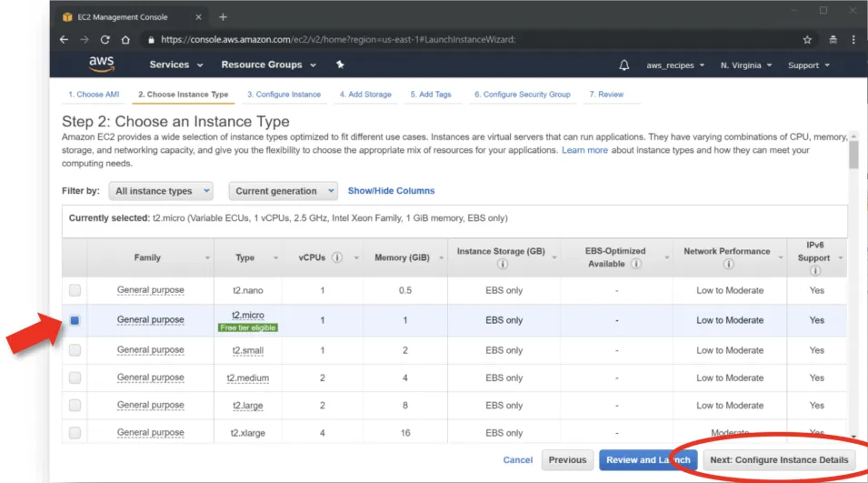Cancel the launch instance wizard
Viewport: 868px width, 483px height.
pyautogui.click(x=517, y=459)
